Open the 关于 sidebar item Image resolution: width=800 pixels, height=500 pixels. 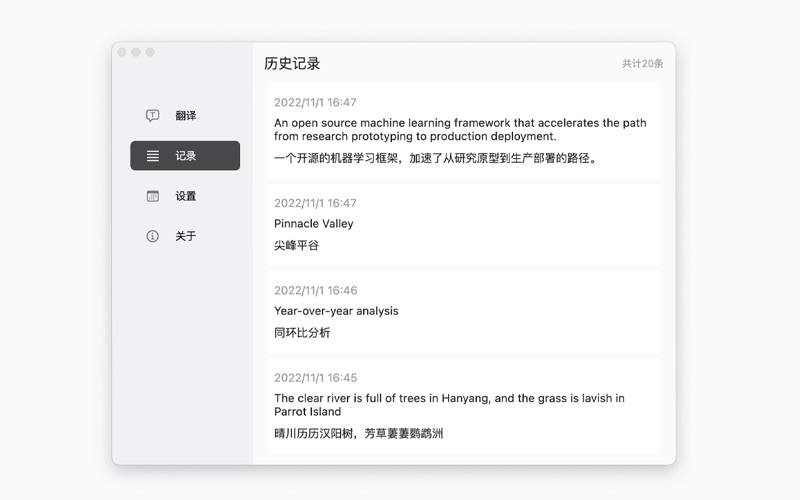[185, 236]
